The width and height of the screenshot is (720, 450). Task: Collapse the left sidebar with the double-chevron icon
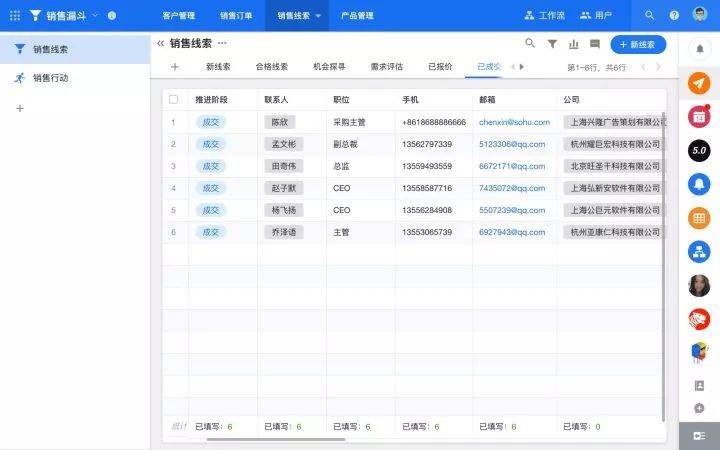160,44
